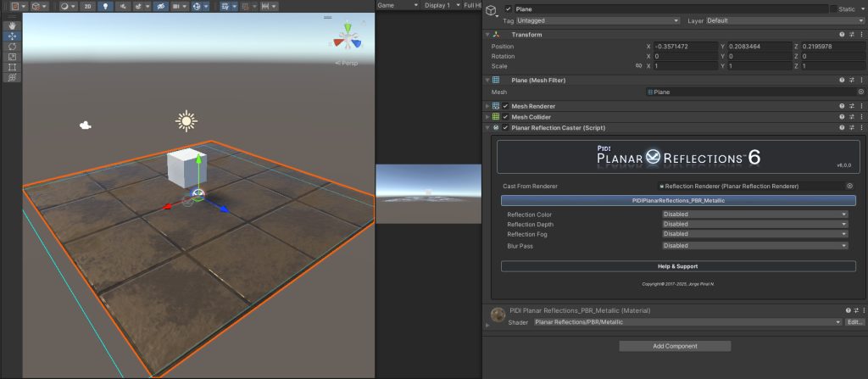The height and width of the screenshot is (379, 868).
Task: Select the Scale tool
Action: point(12,57)
